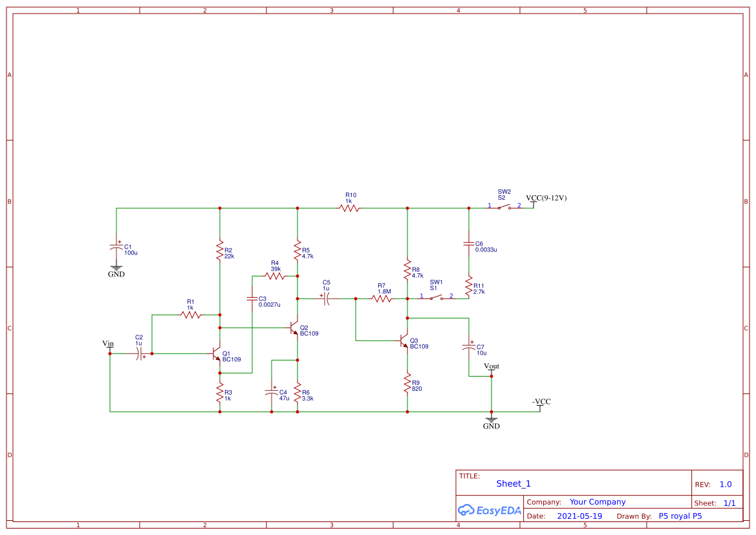The height and width of the screenshot is (535, 756).
Task: Click the VCC(9-12V) power label
Action: [546, 198]
